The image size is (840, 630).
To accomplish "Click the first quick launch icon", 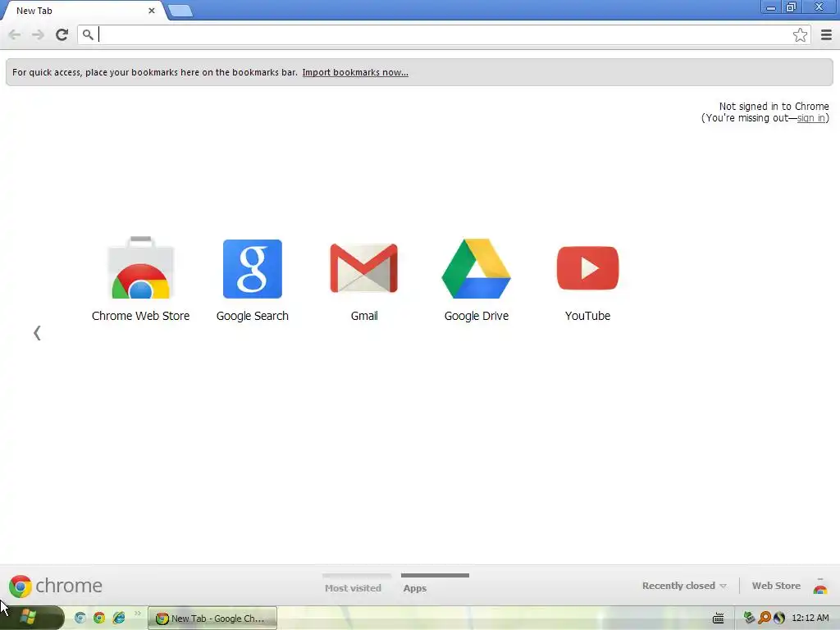I will point(80,618).
